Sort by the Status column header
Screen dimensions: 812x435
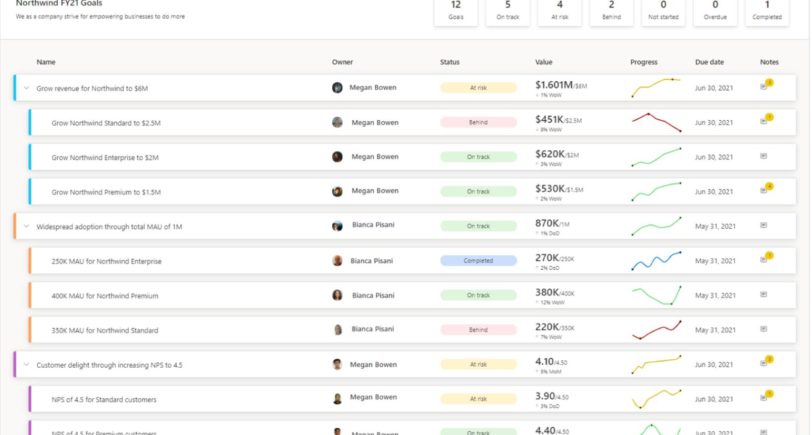[x=450, y=62]
